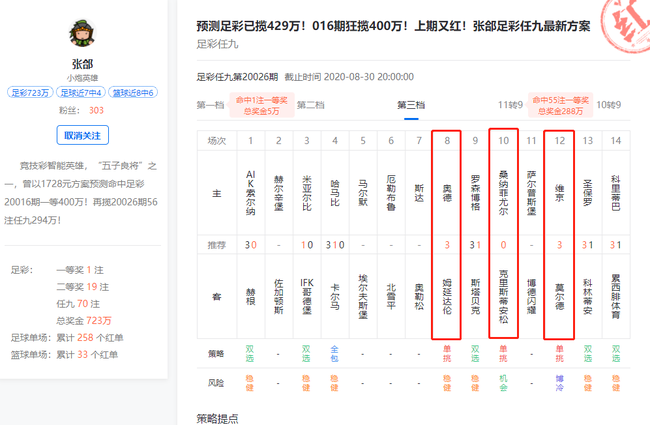The width and height of the screenshot is (650, 425).
Task: Open the 11转9 tab
Action: (x=510, y=105)
